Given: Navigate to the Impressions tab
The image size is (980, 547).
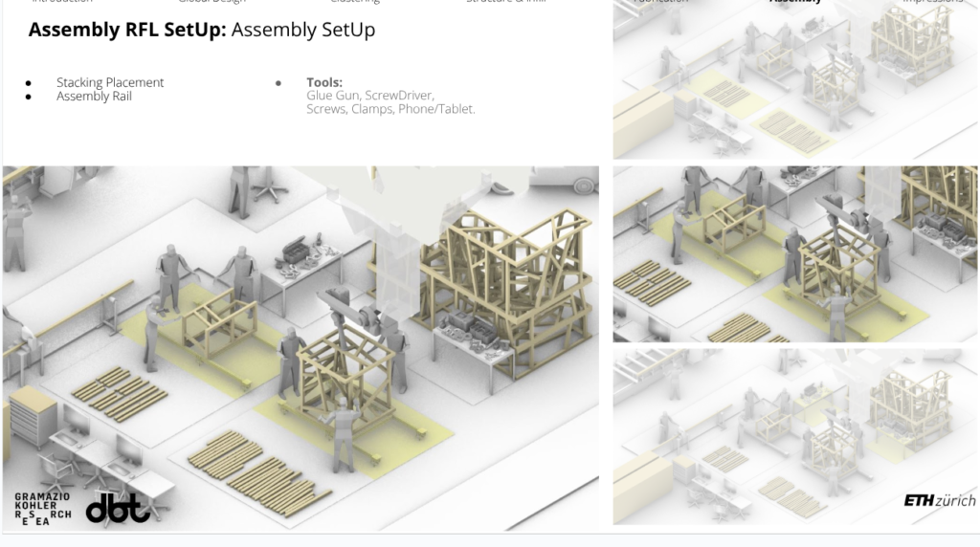Looking at the screenshot, I should 932,2.
